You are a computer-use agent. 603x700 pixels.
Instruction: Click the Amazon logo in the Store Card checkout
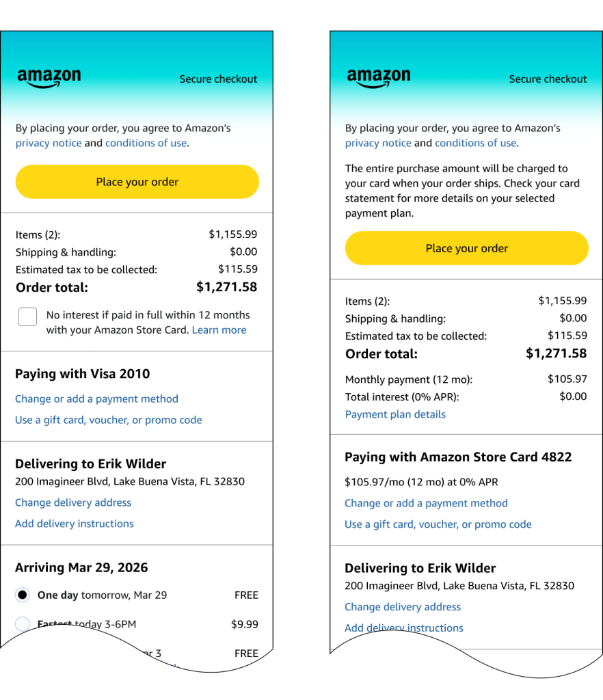[379, 79]
